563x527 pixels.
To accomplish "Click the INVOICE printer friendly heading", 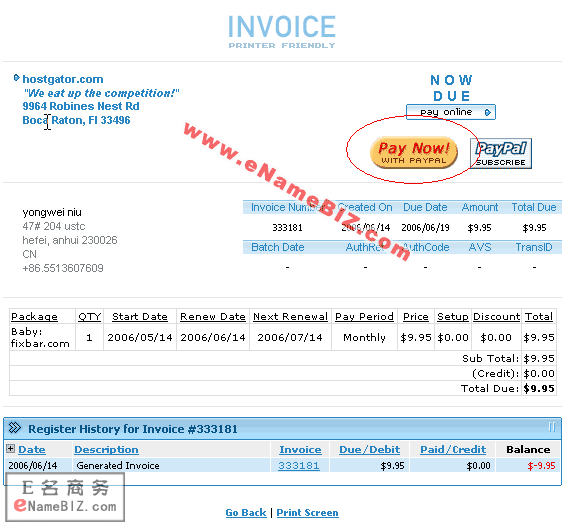I will [282, 31].
